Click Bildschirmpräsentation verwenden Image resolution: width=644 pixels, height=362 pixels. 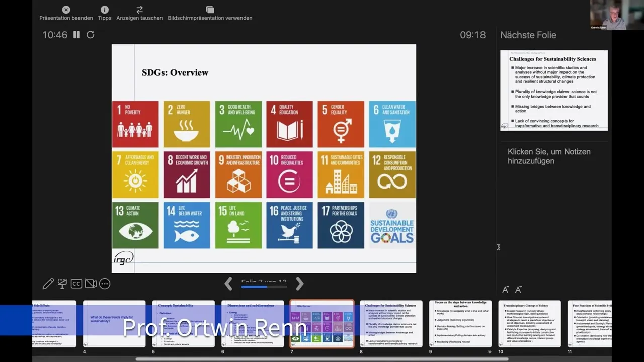coord(210,14)
